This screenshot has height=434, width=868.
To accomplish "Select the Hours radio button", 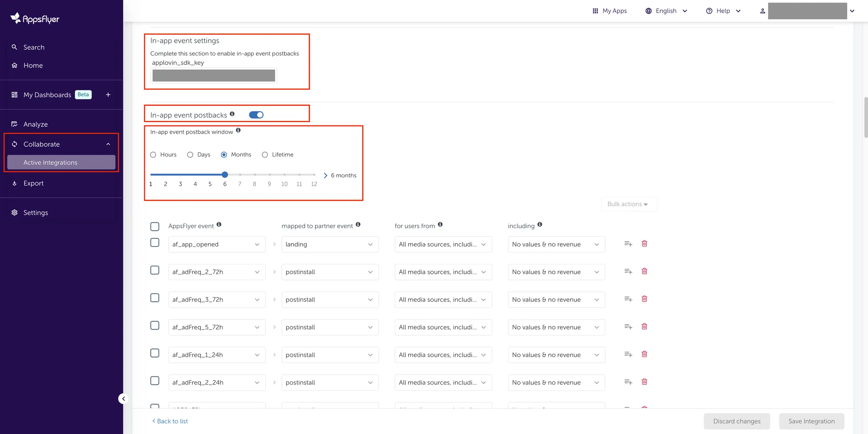I will (153, 155).
